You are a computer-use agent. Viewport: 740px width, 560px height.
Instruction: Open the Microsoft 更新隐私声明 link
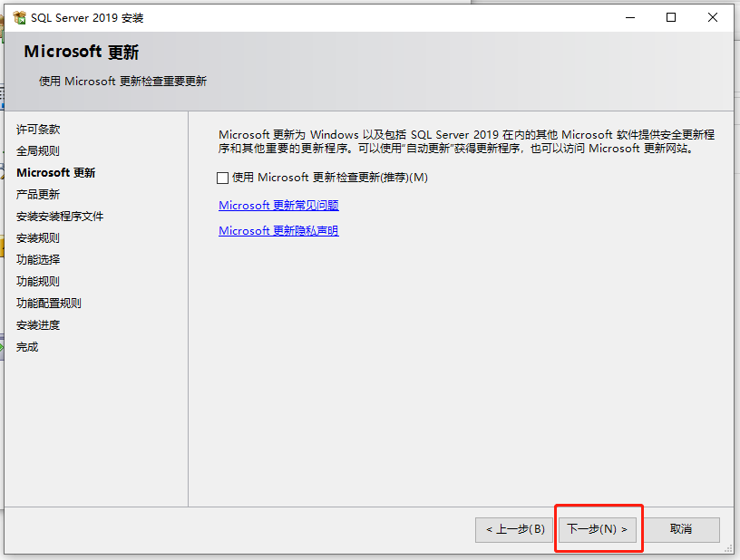pos(278,230)
